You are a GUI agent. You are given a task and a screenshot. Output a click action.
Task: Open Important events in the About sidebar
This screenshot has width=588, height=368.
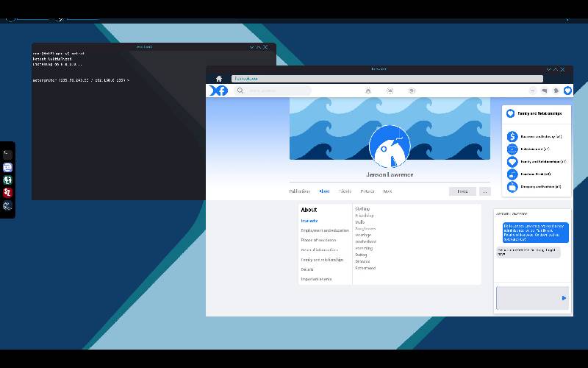(316, 279)
